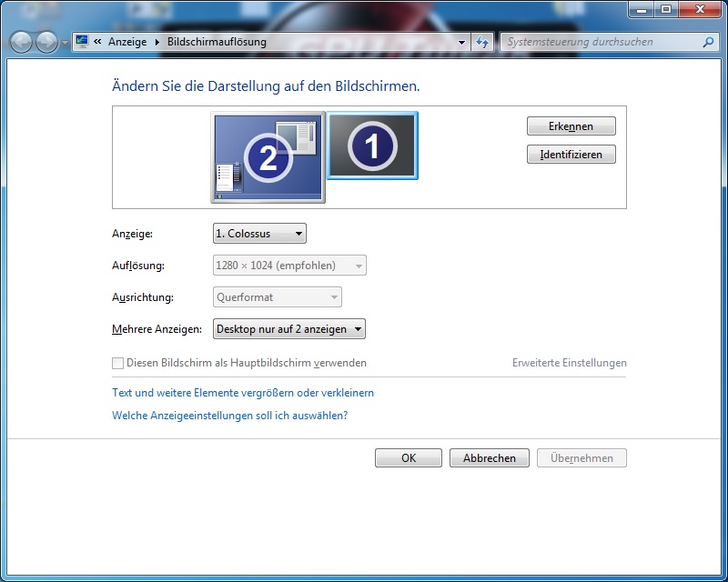Image resolution: width=728 pixels, height=582 pixels.
Task: Go back with the back arrow button
Action: [21, 42]
